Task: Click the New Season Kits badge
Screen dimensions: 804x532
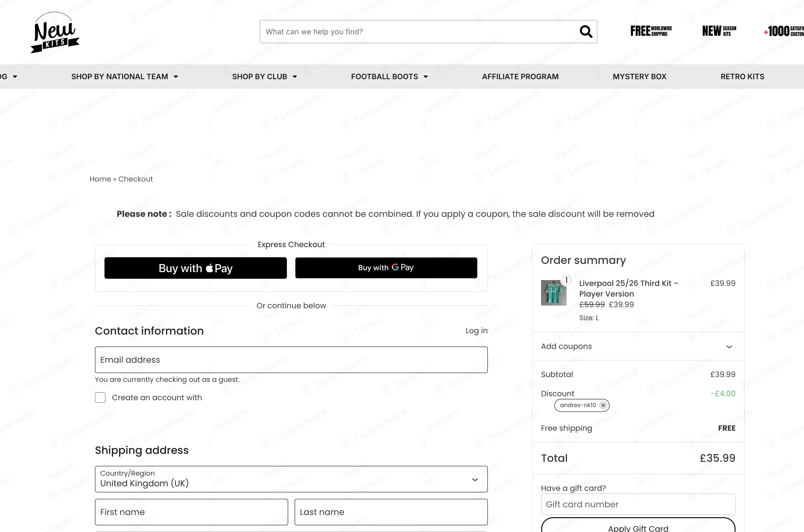Action: coord(719,31)
